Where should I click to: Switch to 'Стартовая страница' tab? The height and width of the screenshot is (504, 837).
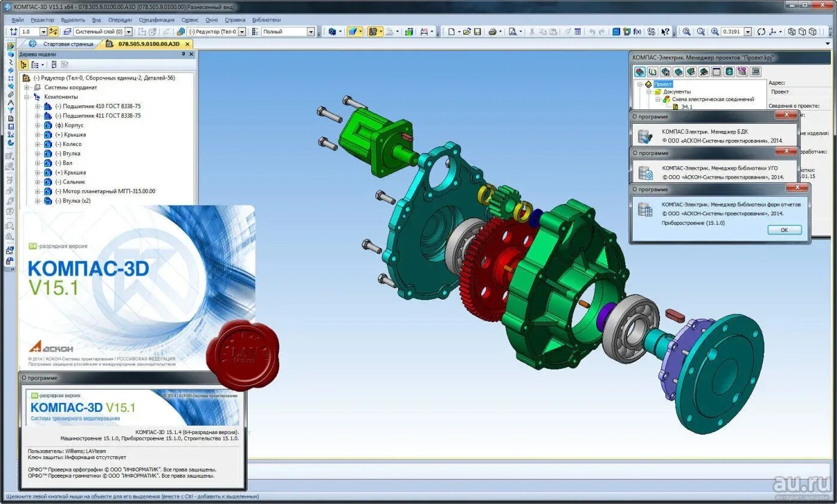pos(68,44)
